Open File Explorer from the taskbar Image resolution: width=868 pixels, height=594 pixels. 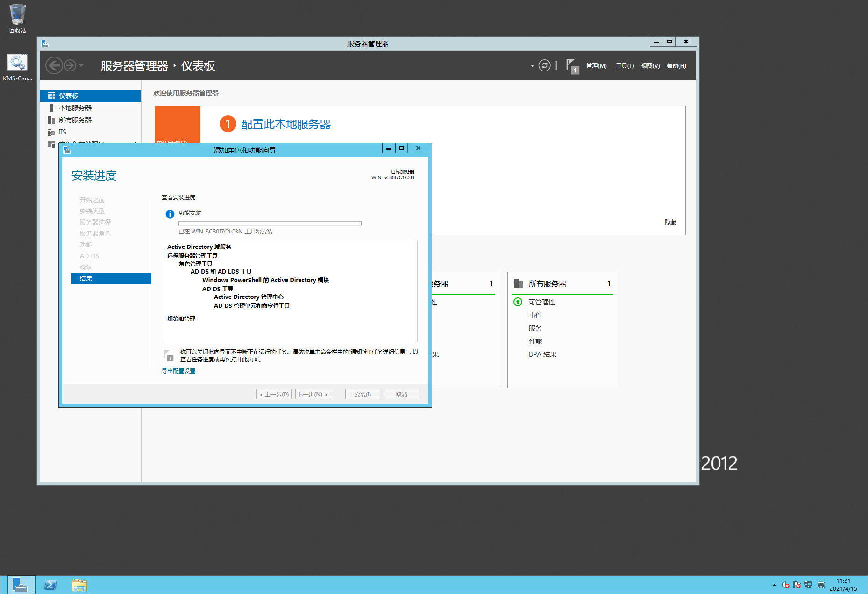[79, 585]
